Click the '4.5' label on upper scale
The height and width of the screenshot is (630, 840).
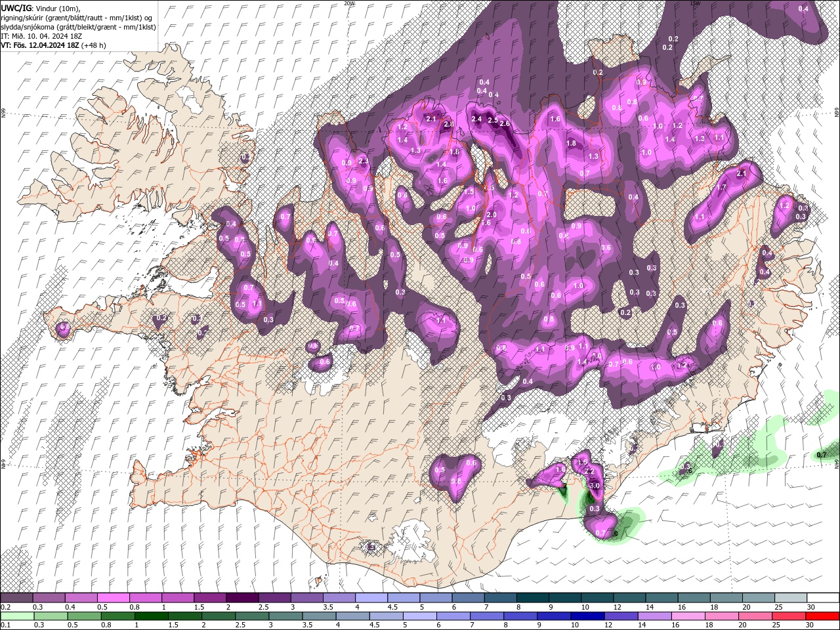(392, 608)
